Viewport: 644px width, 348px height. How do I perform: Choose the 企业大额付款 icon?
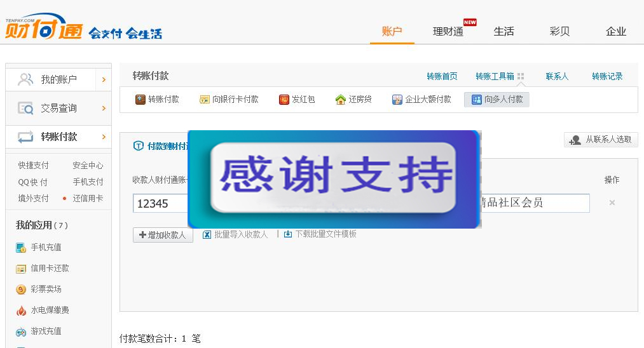tap(397, 100)
